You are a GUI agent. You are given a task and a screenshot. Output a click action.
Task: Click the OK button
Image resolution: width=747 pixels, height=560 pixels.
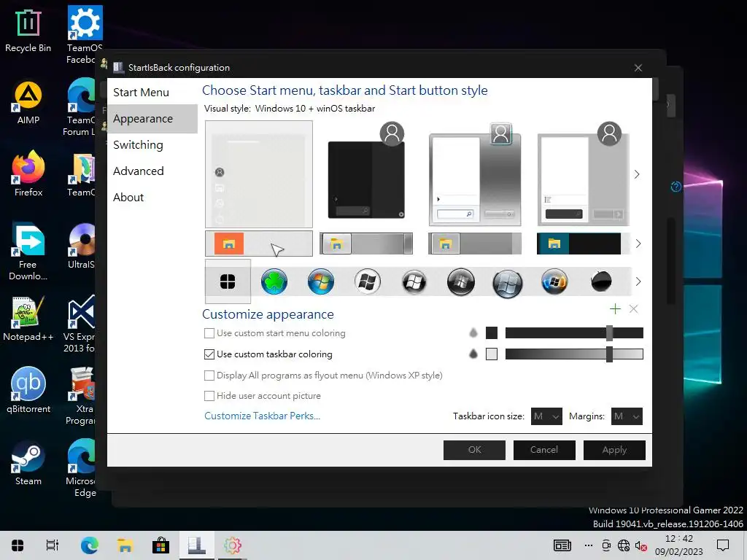[x=474, y=450]
